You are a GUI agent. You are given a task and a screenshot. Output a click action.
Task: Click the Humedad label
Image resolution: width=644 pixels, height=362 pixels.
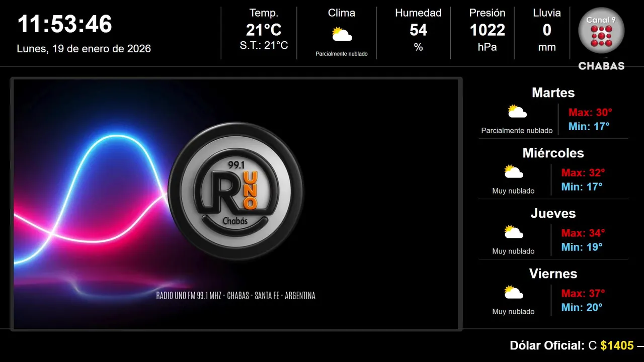pyautogui.click(x=418, y=13)
